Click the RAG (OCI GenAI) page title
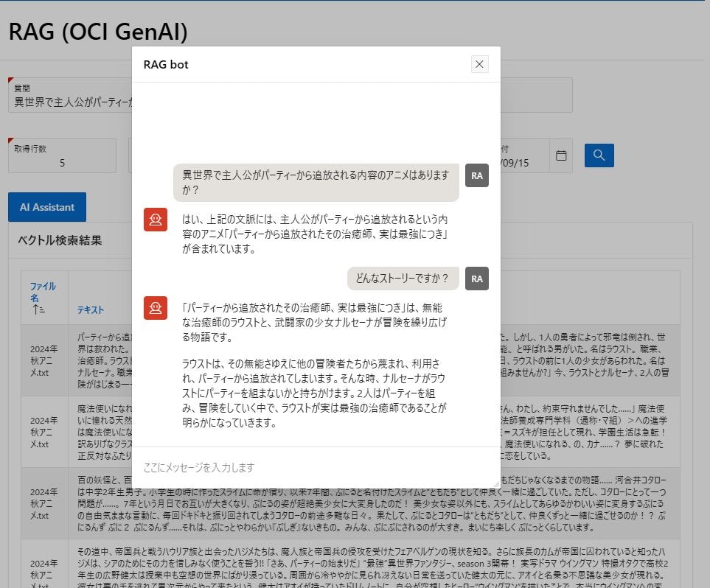Viewport: 710px width, 588px height. coord(98,32)
